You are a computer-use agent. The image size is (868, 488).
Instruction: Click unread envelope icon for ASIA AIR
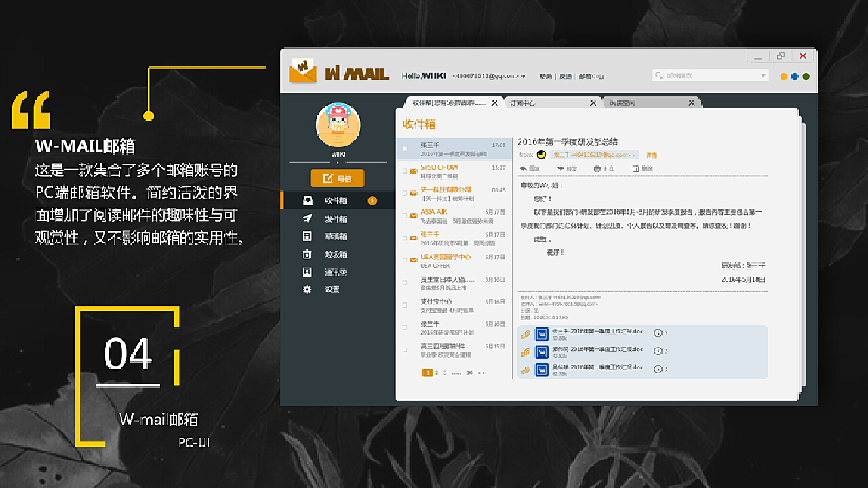tap(414, 216)
